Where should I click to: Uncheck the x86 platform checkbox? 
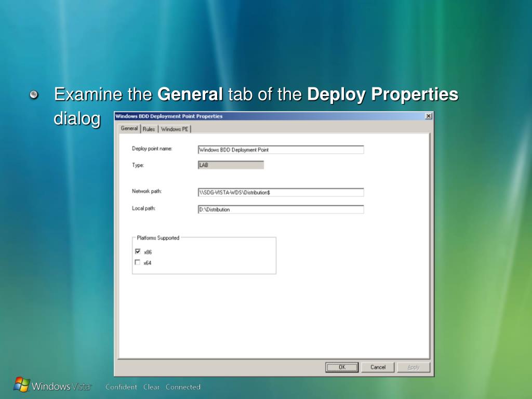tap(137, 251)
